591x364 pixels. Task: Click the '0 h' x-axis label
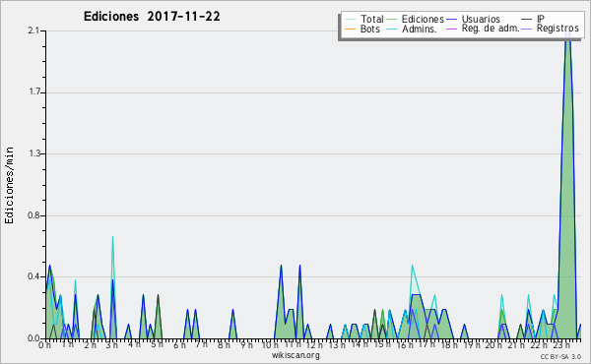click(x=44, y=344)
